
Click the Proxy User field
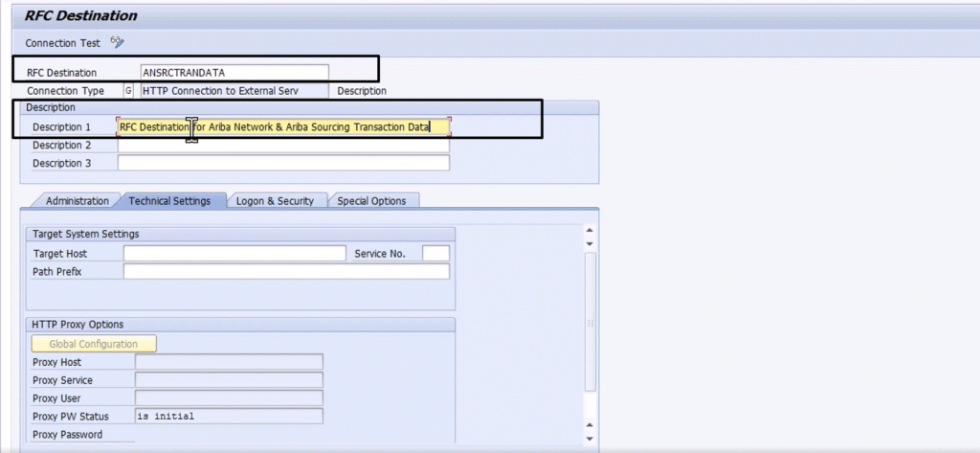[229, 398]
